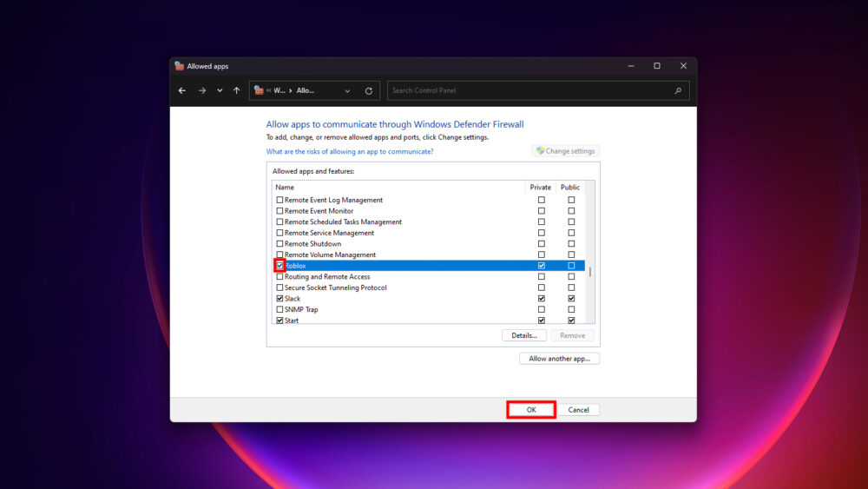Click the Back navigation arrow

point(182,90)
